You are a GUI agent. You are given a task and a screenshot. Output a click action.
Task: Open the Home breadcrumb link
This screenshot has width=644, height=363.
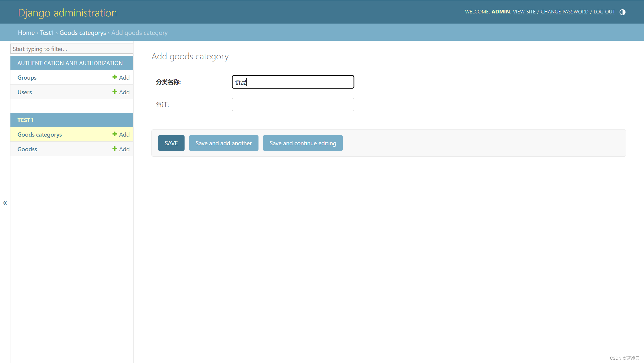click(x=26, y=33)
